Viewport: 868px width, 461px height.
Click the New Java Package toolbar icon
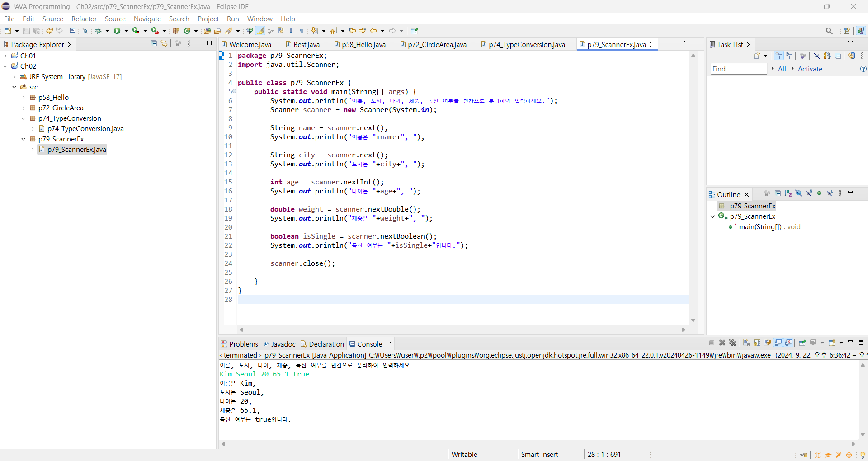(x=176, y=31)
